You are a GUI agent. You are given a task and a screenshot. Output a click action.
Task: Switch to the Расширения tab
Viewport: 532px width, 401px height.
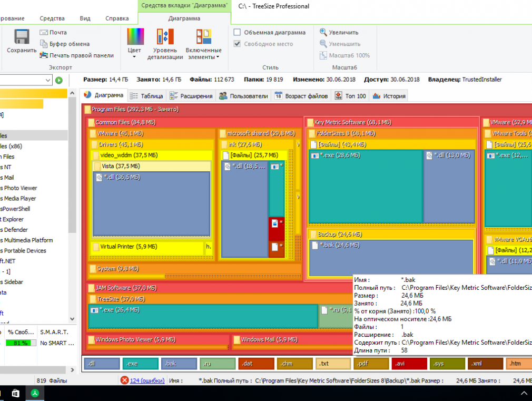click(x=191, y=96)
